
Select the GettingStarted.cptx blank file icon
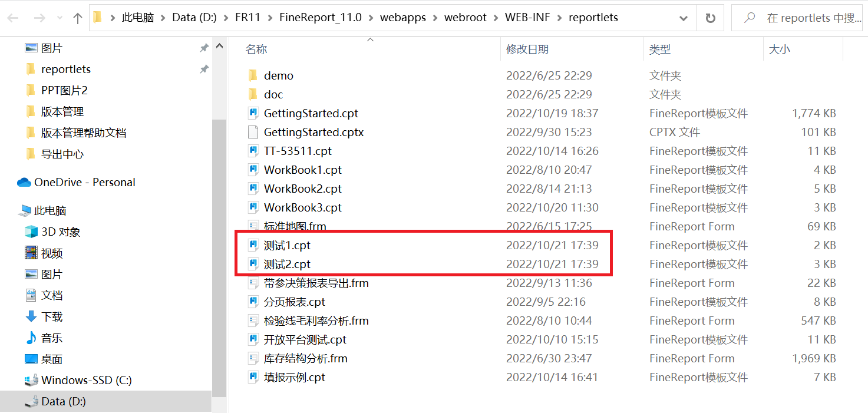click(x=253, y=132)
